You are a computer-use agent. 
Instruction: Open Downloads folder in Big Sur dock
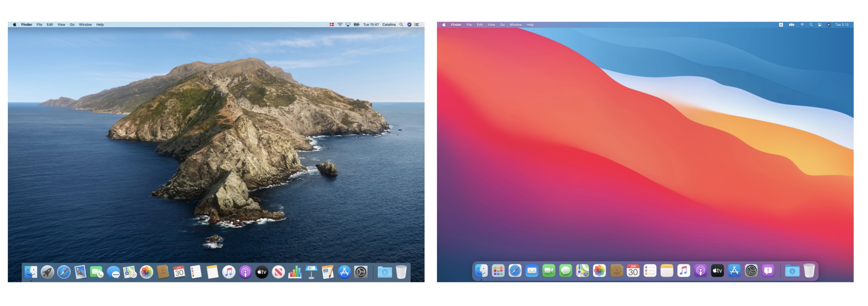tap(792, 271)
